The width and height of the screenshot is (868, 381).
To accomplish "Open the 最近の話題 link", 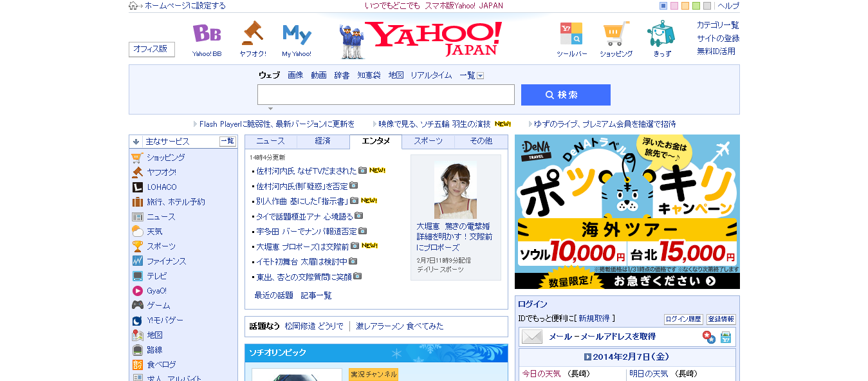I will click(x=273, y=295).
